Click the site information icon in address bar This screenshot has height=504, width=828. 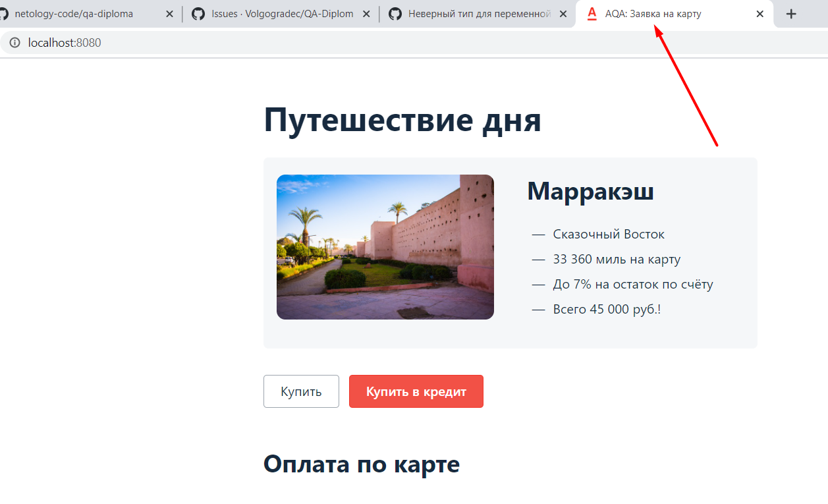[14, 43]
